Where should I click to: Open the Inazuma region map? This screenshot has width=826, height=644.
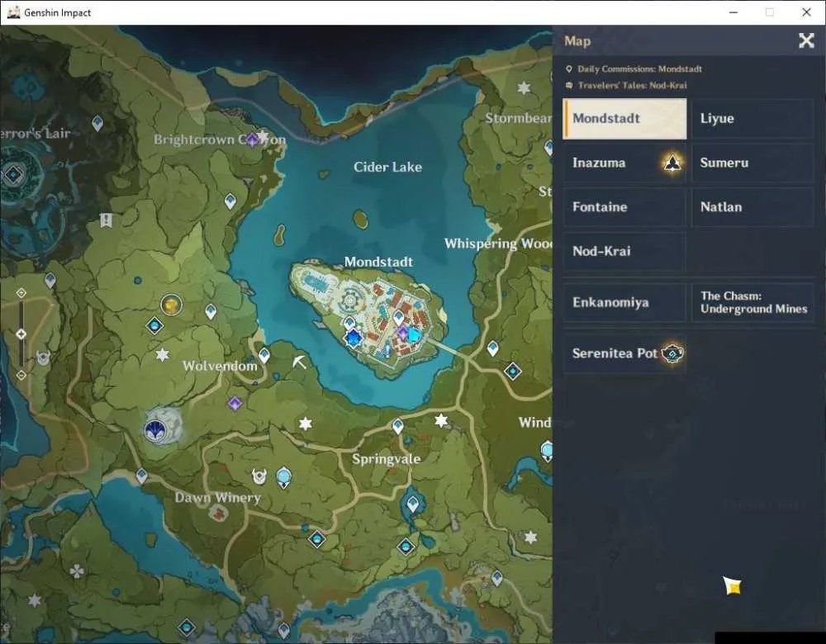[624, 163]
